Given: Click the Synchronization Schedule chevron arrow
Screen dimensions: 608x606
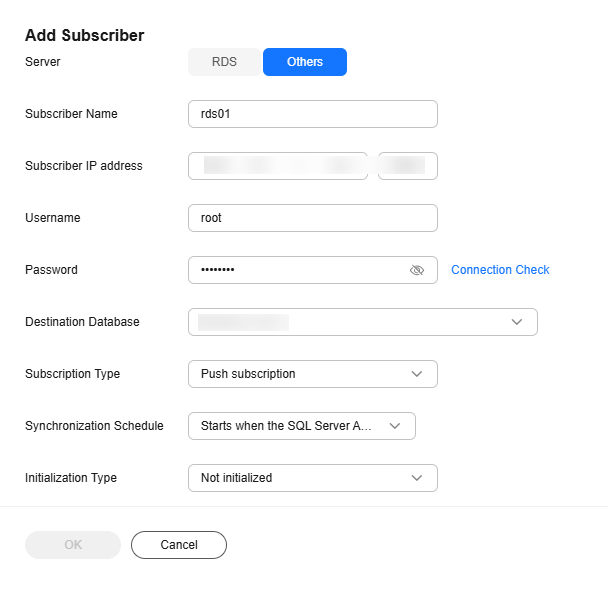Looking at the screenshot, I should (x=395, y=426).
